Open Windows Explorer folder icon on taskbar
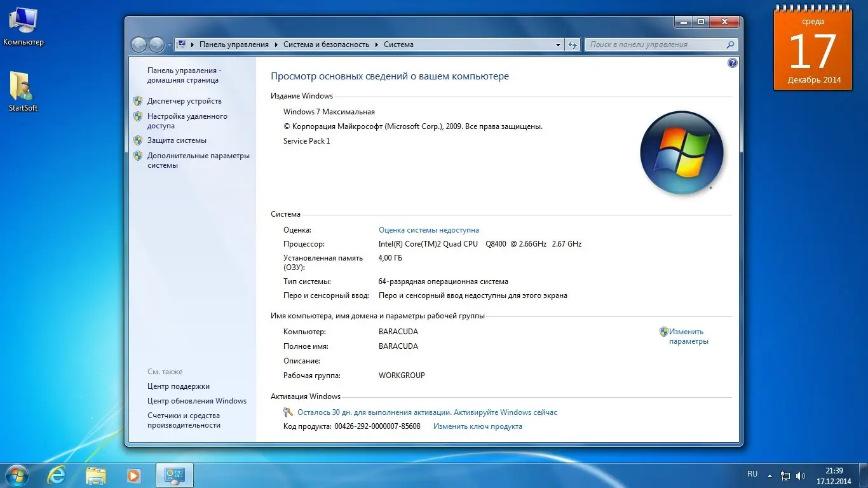The image size is (868, 488). (96, 475)
